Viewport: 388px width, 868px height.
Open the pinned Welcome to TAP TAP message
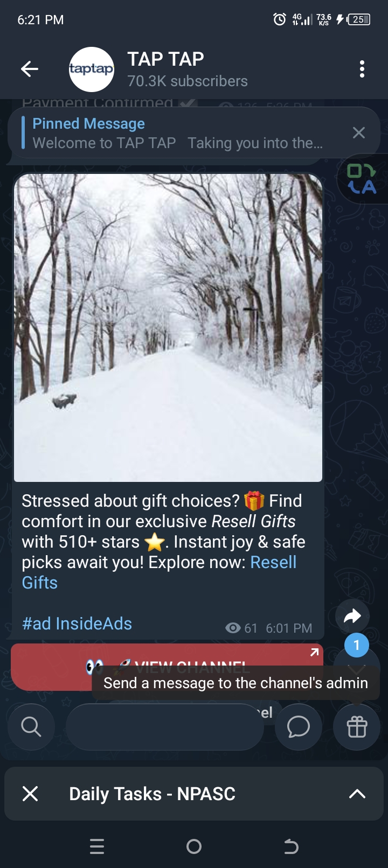(x=178, y=133)
